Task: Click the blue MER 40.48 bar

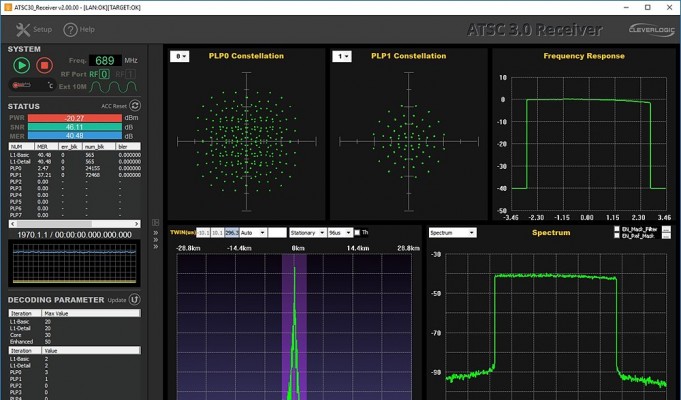Action: tap(75, 136)
